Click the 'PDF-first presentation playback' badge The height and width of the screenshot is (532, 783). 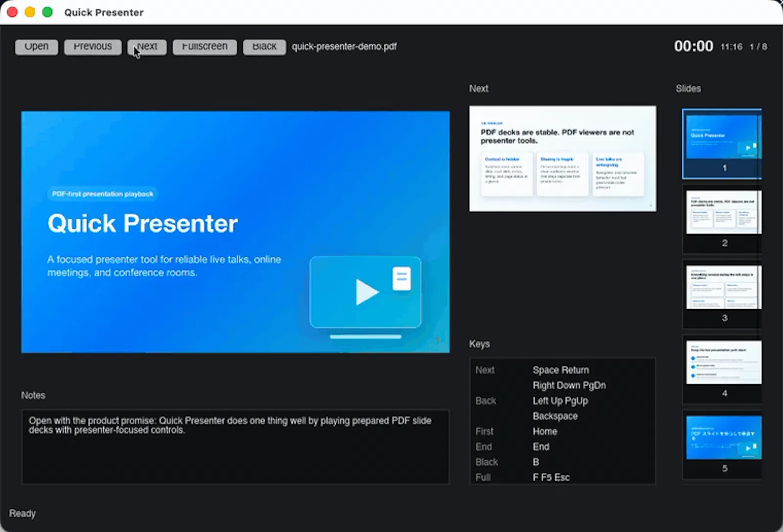(103, 194)
